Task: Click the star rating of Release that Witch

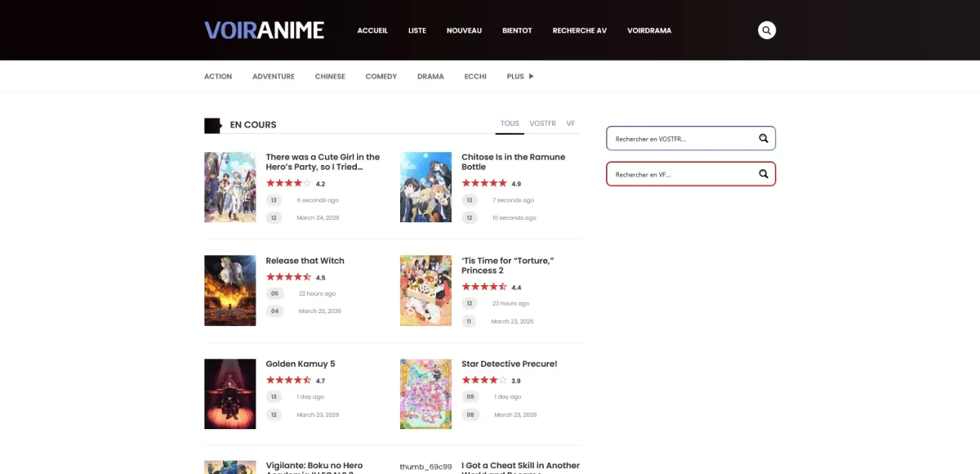Action: click(x=288, y=277)
